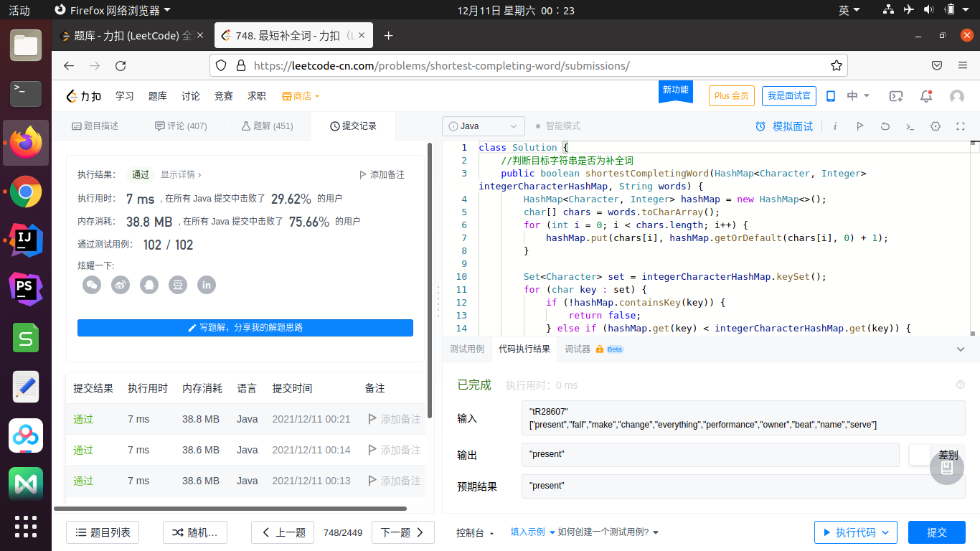Open the 填入示例 dropdown
980x551 pixels.
533,532
